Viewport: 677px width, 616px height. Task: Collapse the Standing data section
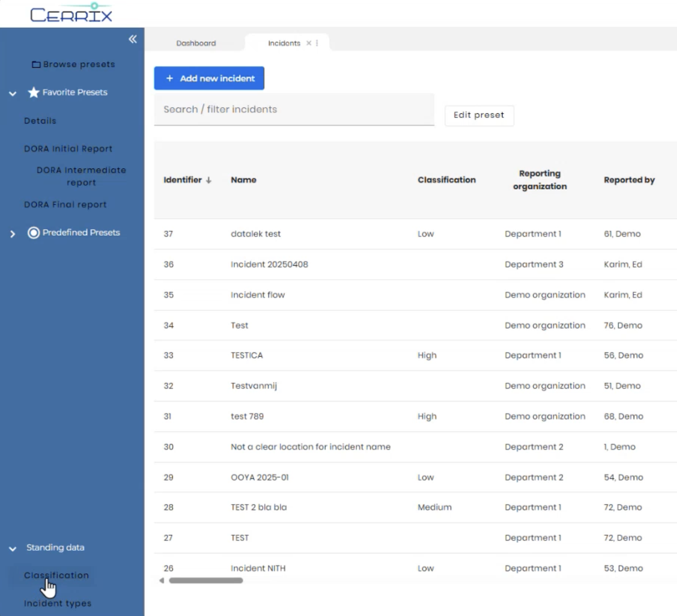(13, 548)
